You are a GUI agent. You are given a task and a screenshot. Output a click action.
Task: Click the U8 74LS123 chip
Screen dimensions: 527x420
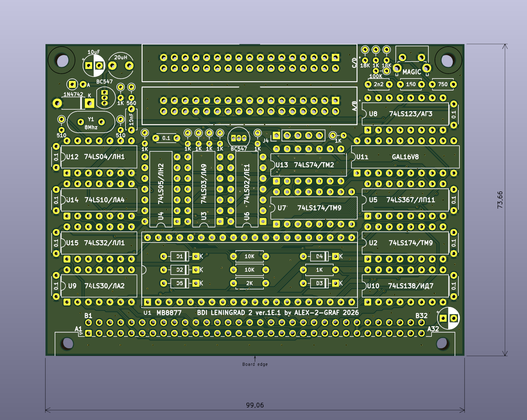tap(405, 114)
